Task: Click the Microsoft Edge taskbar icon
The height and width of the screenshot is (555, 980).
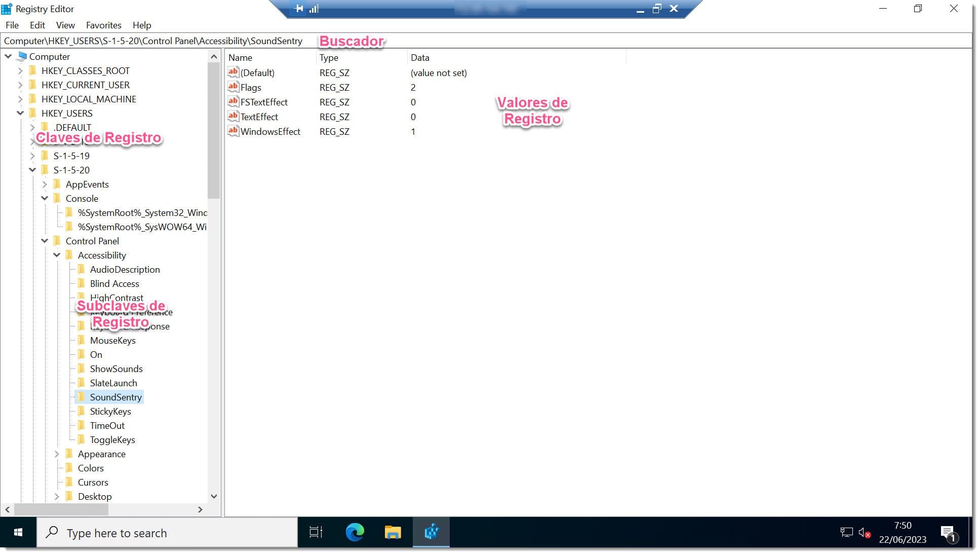Action: click(355, 533)
